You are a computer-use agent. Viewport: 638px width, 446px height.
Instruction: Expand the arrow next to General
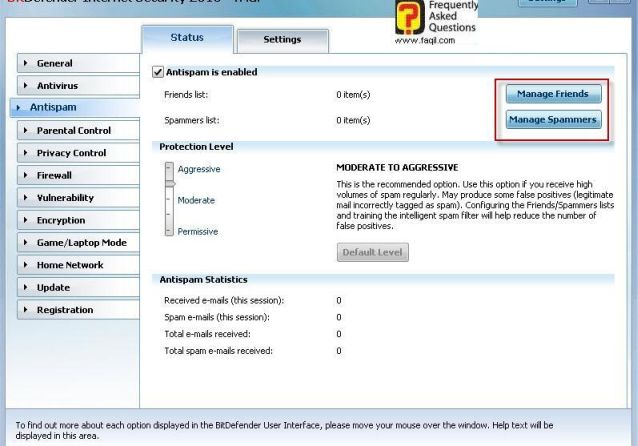click(26, 63)
